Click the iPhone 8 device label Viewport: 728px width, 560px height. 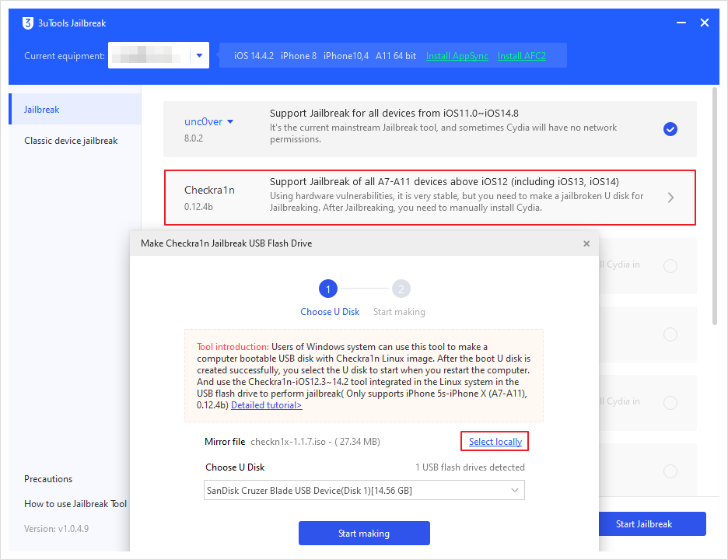(299, 56)
